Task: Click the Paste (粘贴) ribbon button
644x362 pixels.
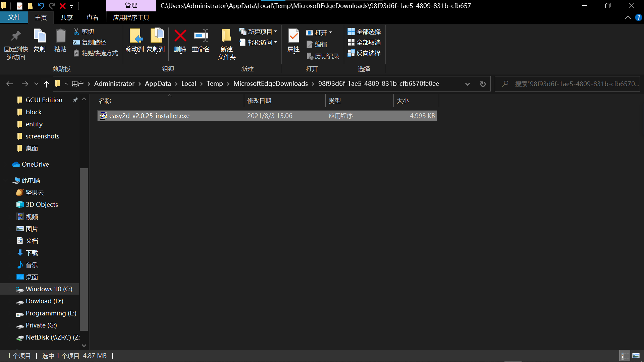Action: pos(60,41)
